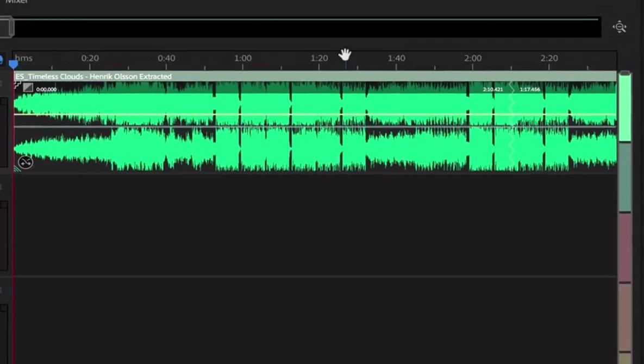Click the 0:40 mark on the time ruler
Image resolution: width=644 pixels, height=364 pixels.
coord(166,58)
